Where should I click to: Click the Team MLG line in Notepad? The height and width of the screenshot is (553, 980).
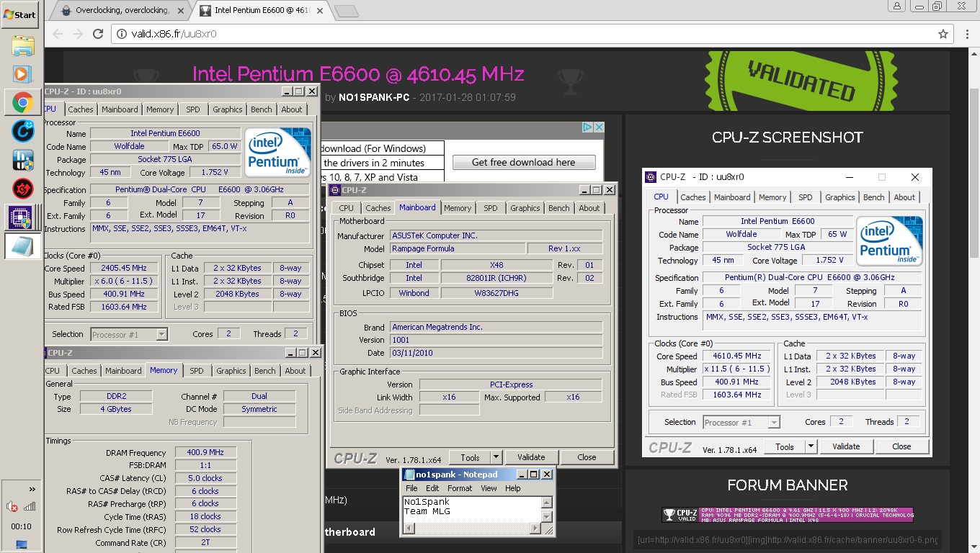tap(427, 511)
